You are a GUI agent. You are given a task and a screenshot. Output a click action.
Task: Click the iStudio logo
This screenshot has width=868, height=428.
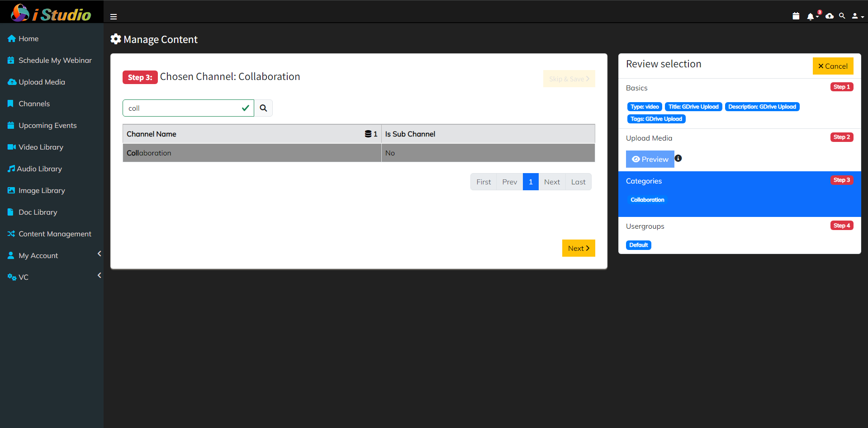click(52, 13)
